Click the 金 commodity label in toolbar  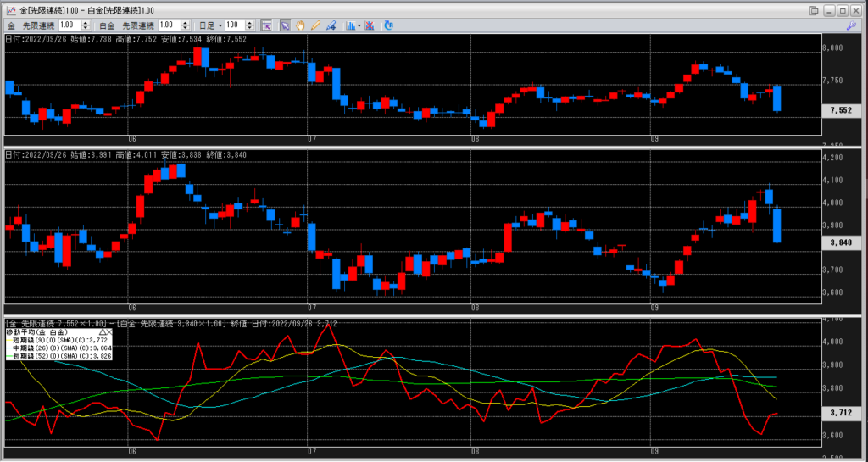coord(11,25)
